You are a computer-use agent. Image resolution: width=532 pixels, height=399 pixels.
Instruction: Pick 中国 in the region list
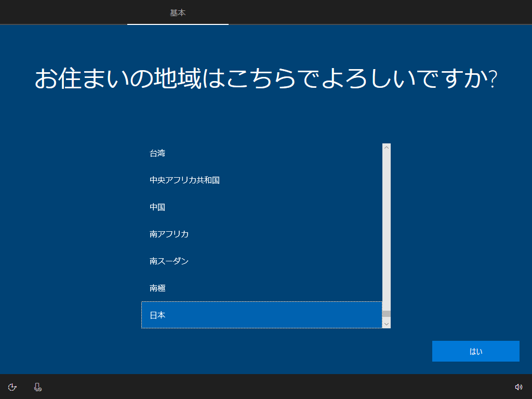[261, 207]
